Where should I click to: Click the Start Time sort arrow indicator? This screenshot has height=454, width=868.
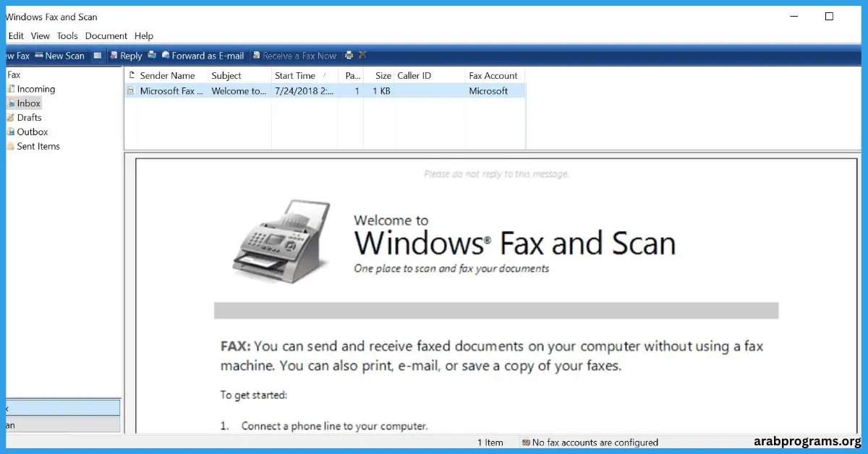click(325, 75)
